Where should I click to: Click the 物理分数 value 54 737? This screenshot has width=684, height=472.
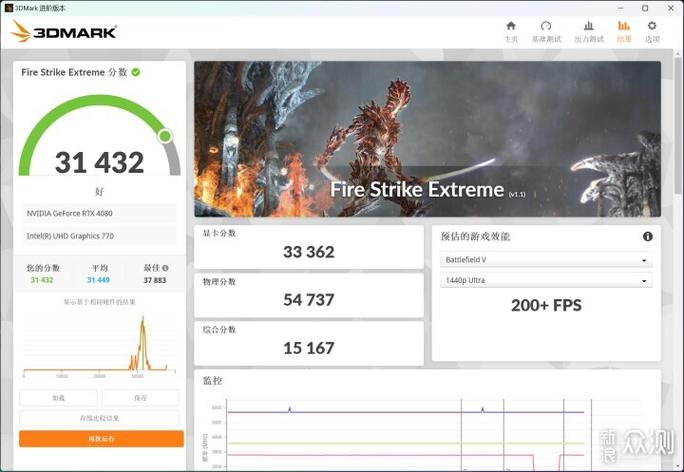(309, 300)
